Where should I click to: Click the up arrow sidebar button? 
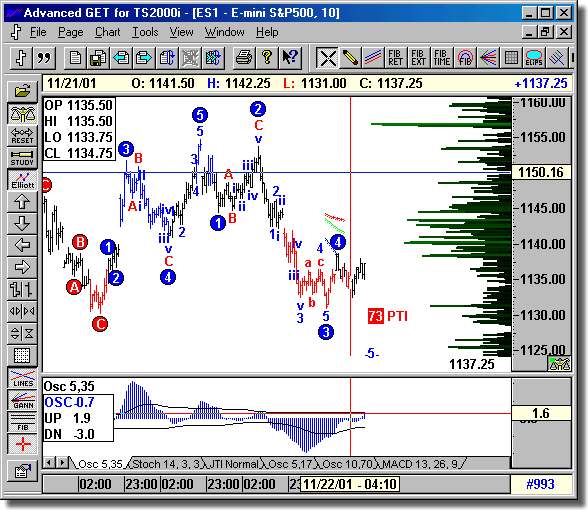(22, 202)
